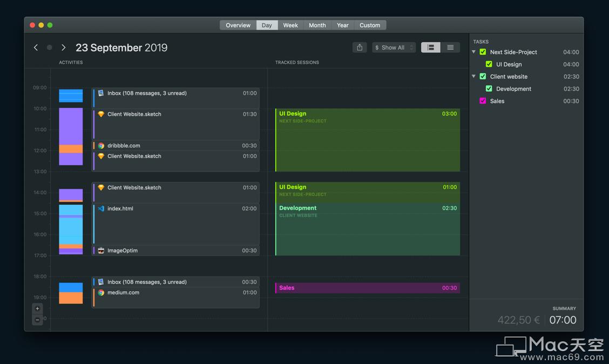Go to next day arrow
The height and width of the screenshot is (364, 609).
click(x=63, y=47)
